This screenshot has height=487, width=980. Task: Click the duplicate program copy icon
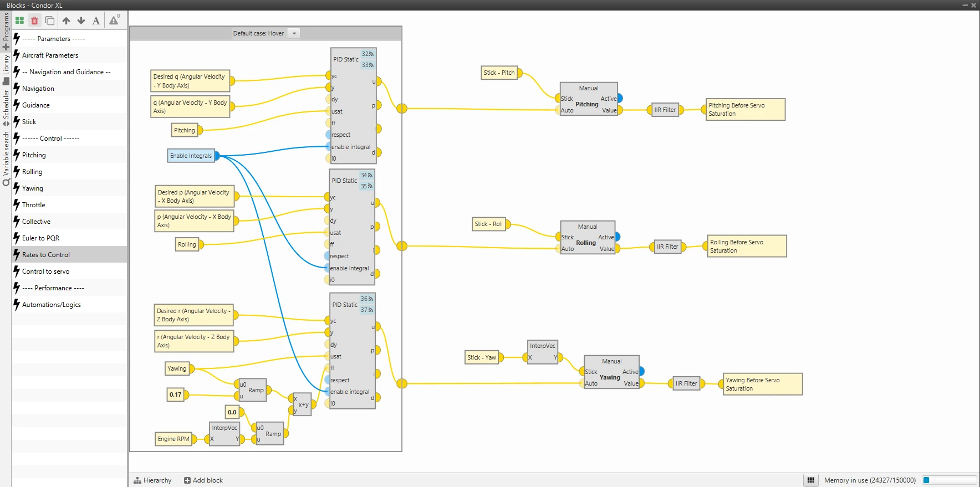click(50, 20)
